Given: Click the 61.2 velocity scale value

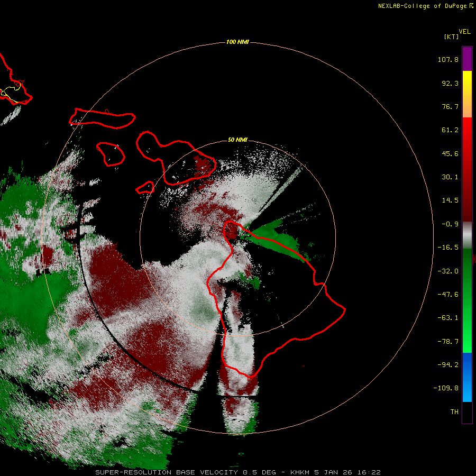Looking at the screenshot, I should point(450,130).
